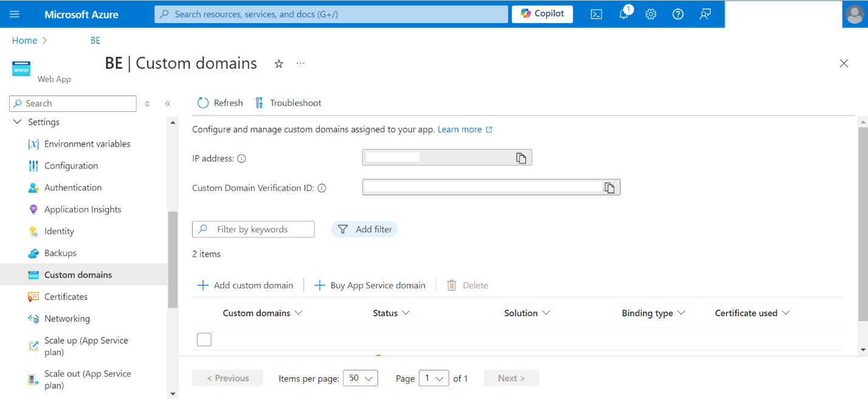Image resolution: width=868 pixels, height=399 pixels.
Task: Open Application Insights in sidebar
Action: click(x=83, y=210)
